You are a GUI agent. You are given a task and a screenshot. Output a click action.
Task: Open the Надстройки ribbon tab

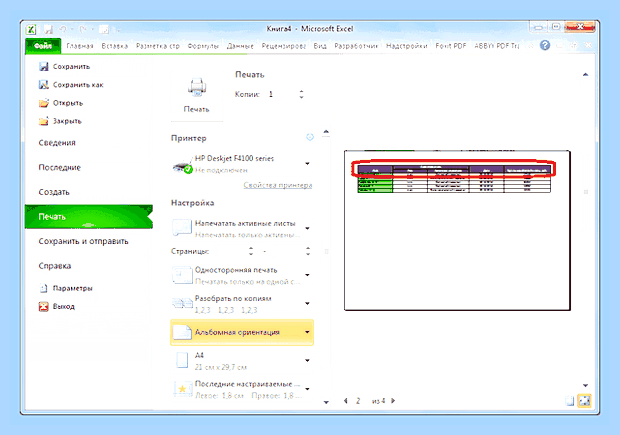tap(406, 46)
